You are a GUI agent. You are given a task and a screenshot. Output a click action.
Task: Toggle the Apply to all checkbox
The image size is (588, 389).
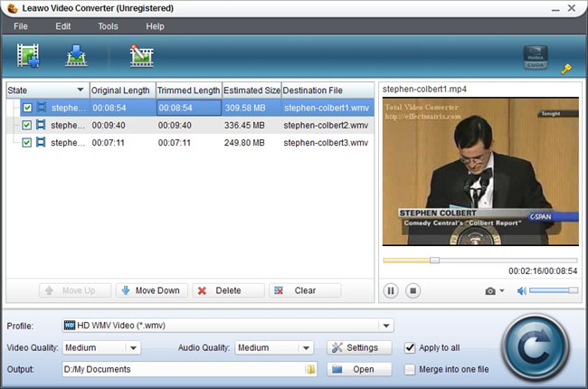coord(410,347)
